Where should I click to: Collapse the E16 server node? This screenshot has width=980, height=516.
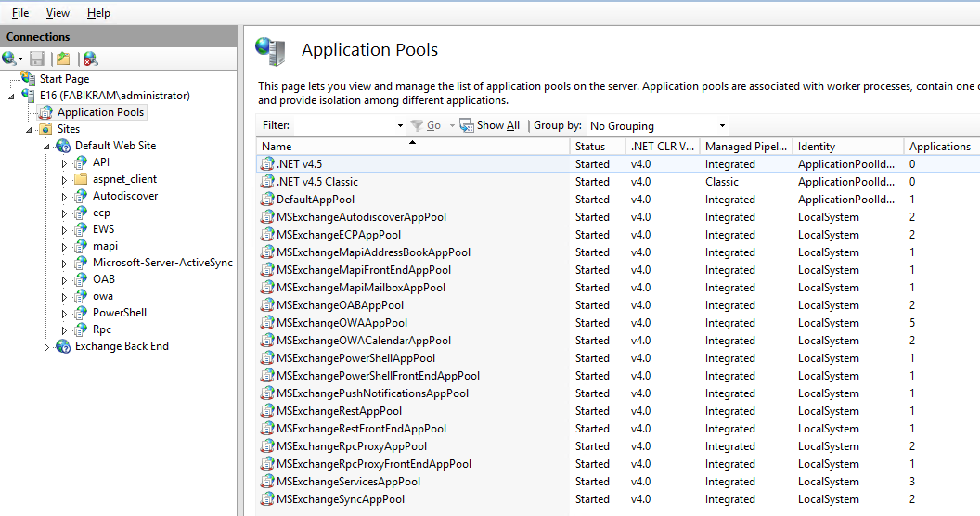click(11, 97)
